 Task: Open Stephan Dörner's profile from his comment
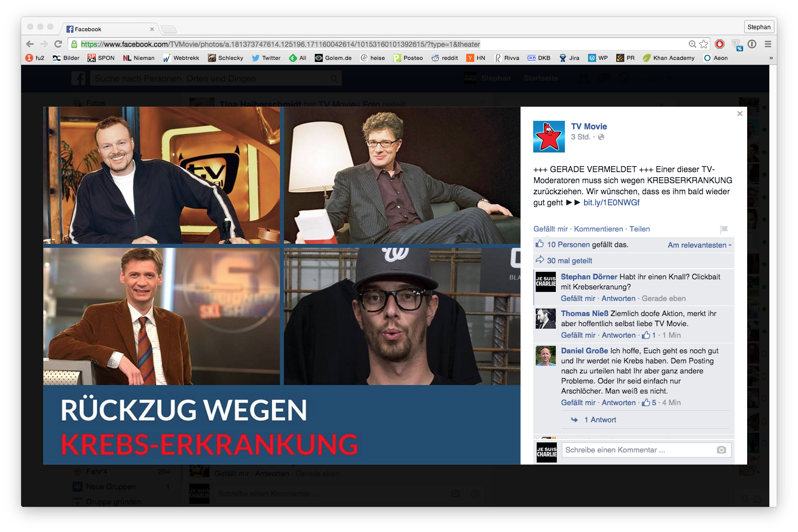(589, 277)
